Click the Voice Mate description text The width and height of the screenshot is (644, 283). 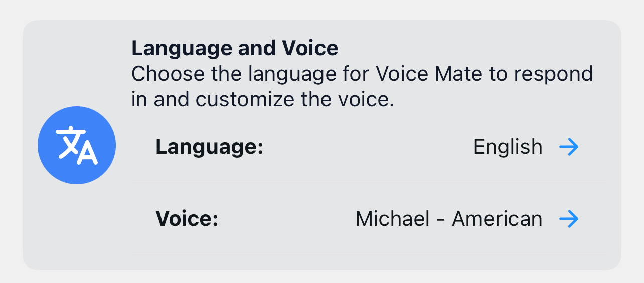(362, 87)
